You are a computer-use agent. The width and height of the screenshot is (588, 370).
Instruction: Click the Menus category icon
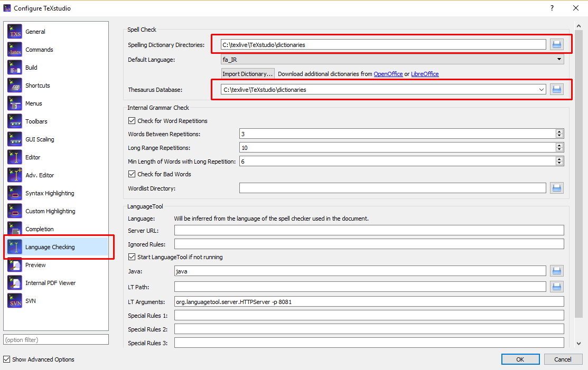(x=15, y=103)
